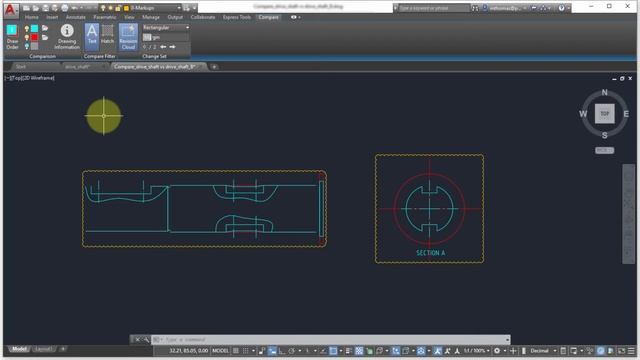Click the command line input field
This screenshot has width=640, height=360.
tap(331, 340)
